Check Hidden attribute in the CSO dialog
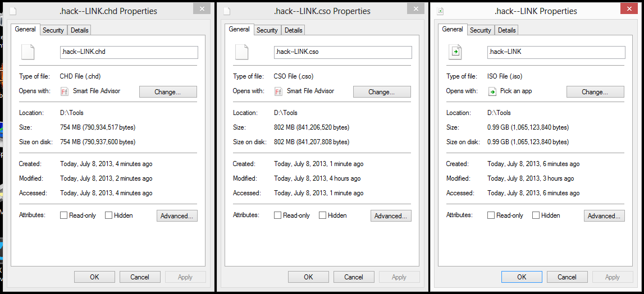Viewport: 644px width, 294px height. [323, 215]
